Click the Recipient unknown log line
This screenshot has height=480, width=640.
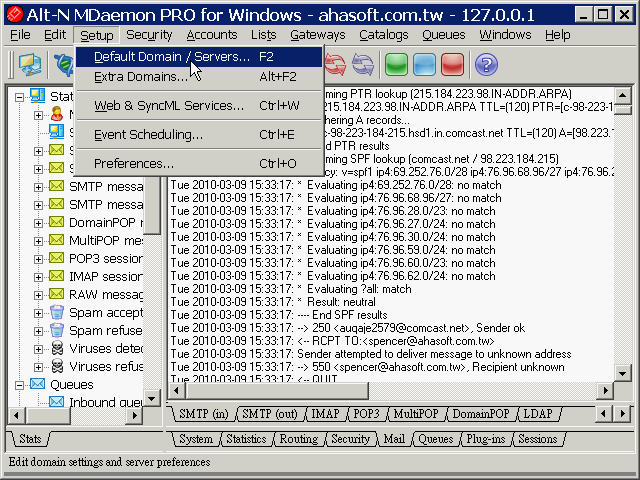[367, 367]
